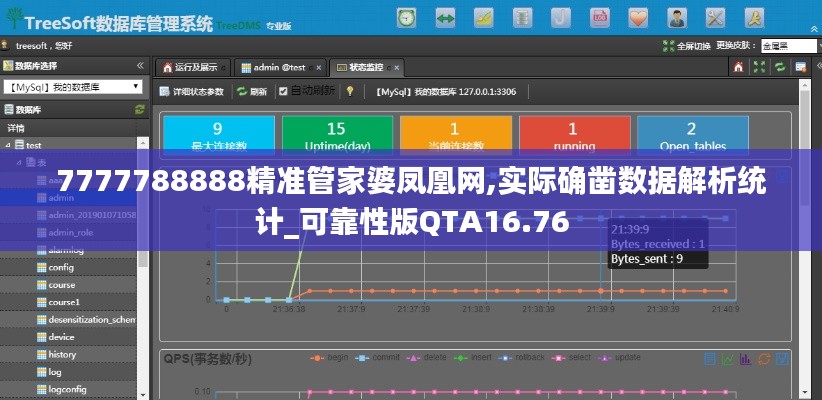Restore the QPS chart with orange icon
822x400 pixels.
pyautogui.click(x=764, y=359)
